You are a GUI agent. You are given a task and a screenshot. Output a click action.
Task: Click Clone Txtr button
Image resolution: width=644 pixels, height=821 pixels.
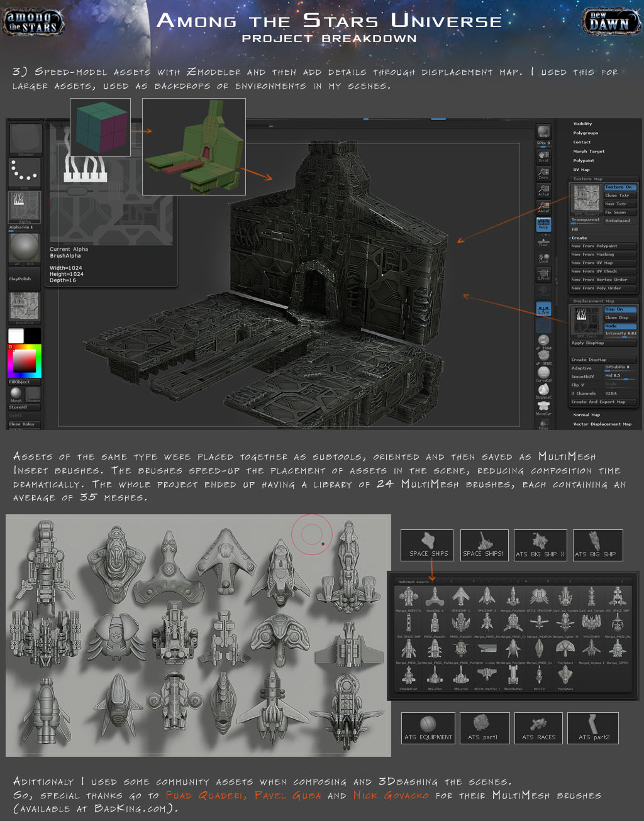tap(621, 196)
